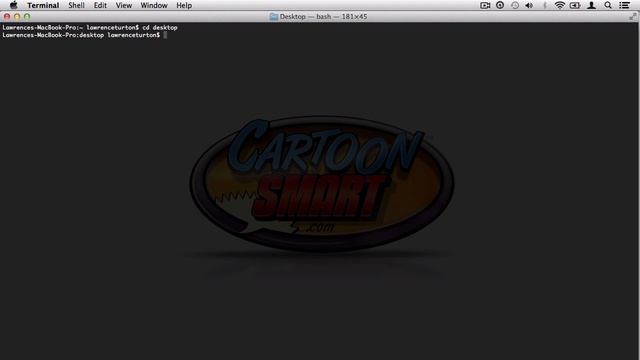Open Notification Center list icon
This screenshot has width=640, height=360.
tap(624, 5)
